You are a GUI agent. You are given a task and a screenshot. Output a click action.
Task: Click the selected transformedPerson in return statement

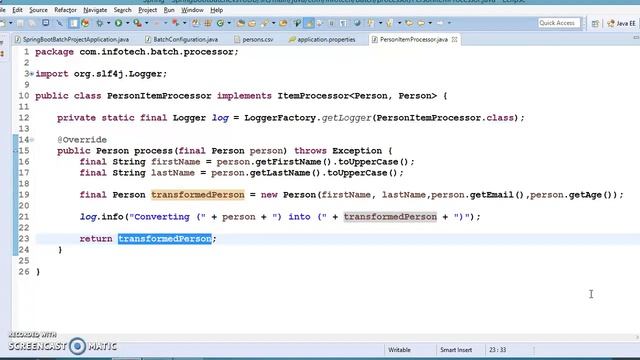pos(165,239)
